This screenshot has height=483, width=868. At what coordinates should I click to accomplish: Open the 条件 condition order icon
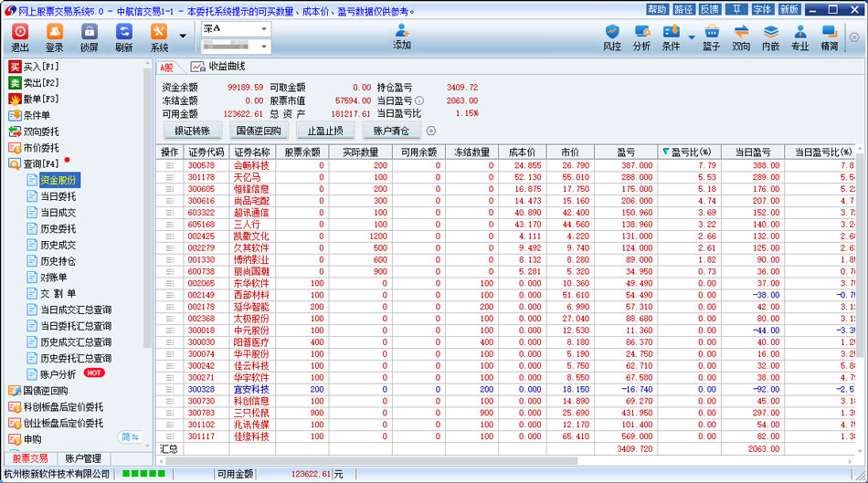click(x=671, y=38)
